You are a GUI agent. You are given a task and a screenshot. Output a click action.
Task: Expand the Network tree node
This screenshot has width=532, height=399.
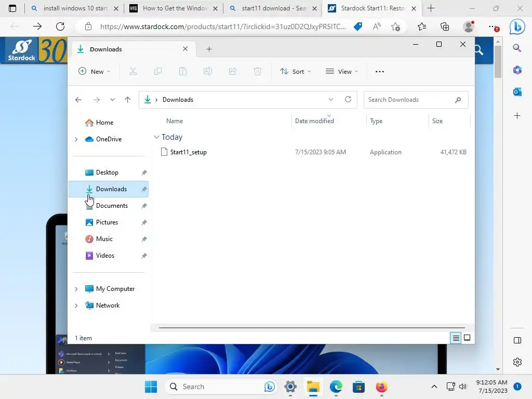click(76, 305)
